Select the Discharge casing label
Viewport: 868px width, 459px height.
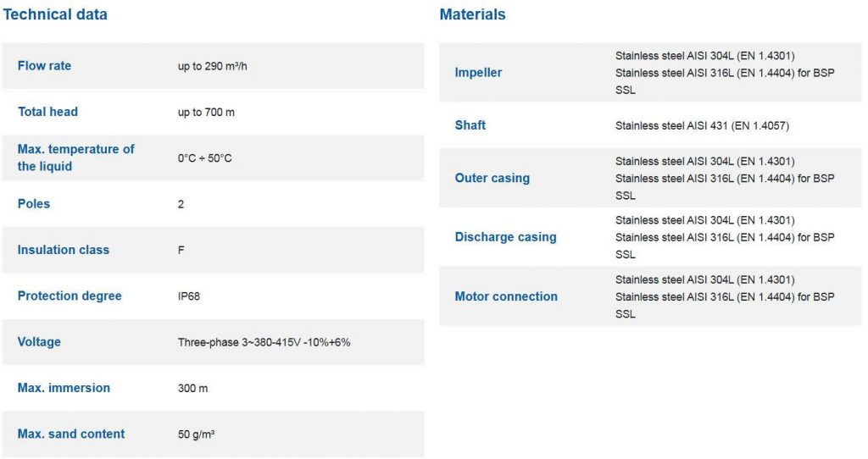pyautogui.click(x=505, y=236)
